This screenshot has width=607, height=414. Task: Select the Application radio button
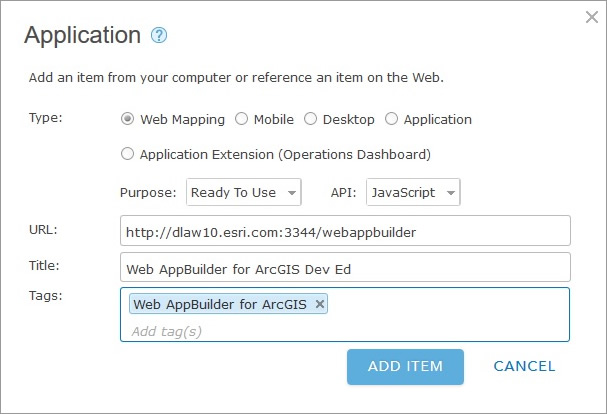tap(392, 119)
